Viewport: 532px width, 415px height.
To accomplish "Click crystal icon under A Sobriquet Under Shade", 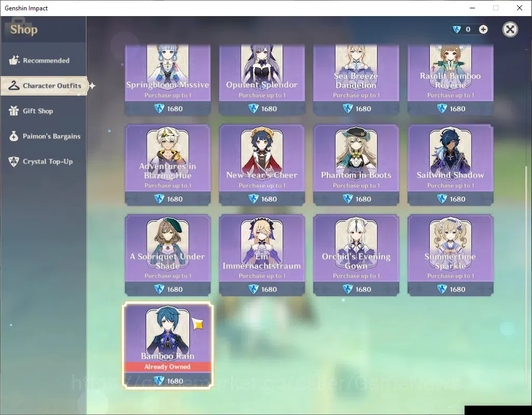I will tap(159, 289).
